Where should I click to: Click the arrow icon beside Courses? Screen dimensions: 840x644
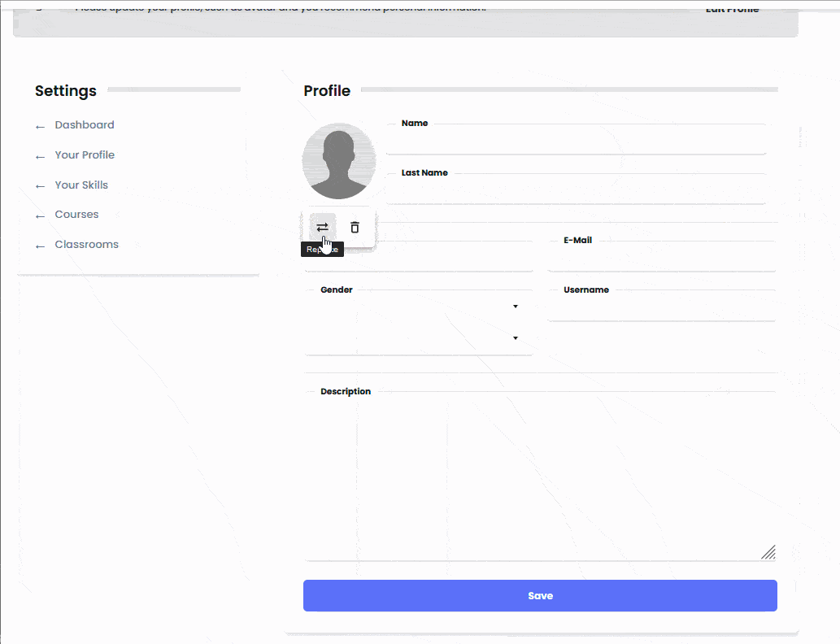point(40,215)
